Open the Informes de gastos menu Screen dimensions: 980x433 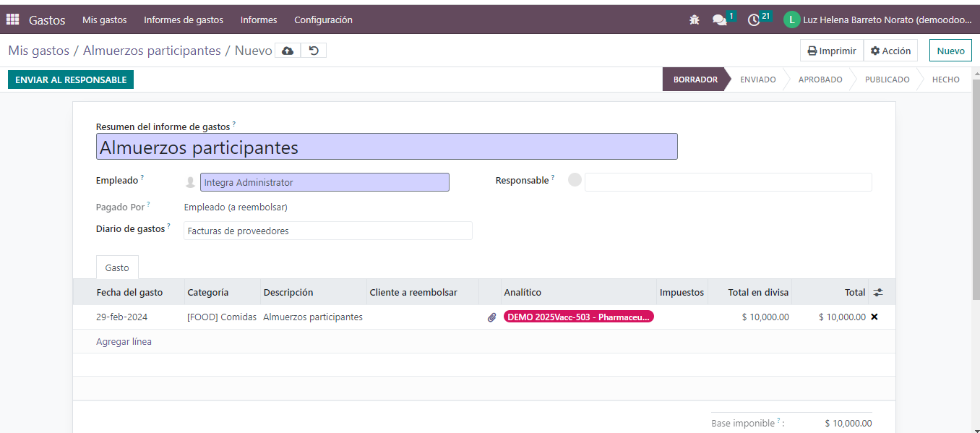(x=184, y=20)
